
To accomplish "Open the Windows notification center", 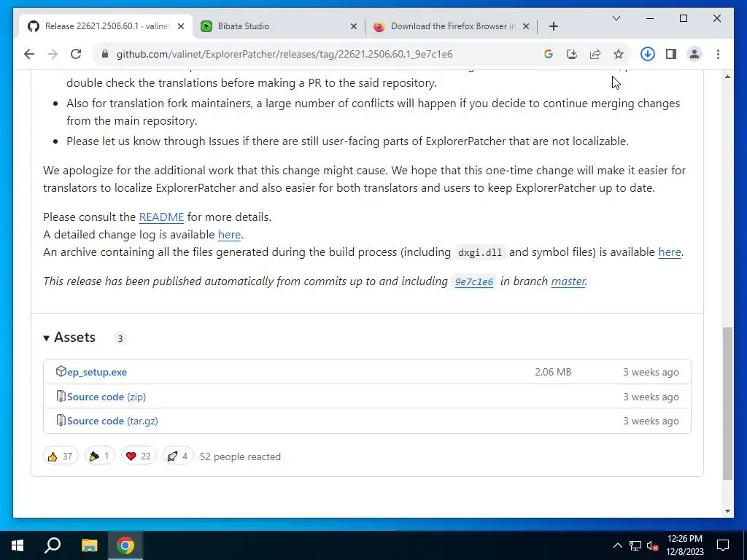I will click(723, 545).
